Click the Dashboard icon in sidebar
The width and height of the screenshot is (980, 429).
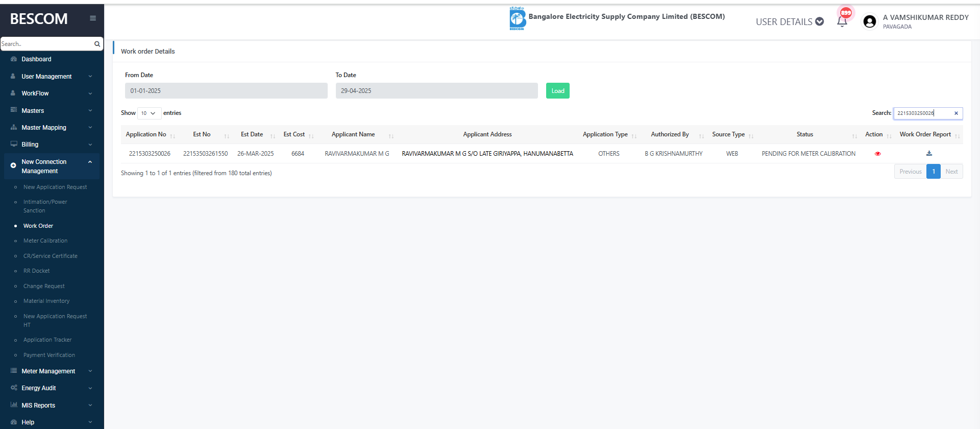[x=14, y=59]
